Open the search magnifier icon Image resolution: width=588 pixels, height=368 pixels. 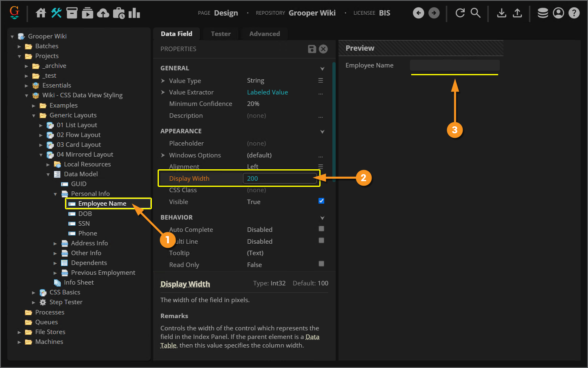(x=476, y=13)
